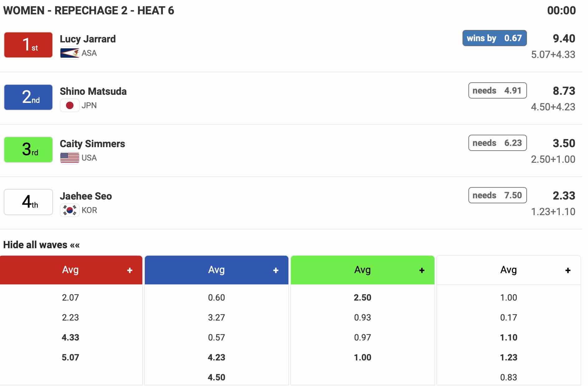Open Lucy Jarrard's athlete name
Viewport: 588px width, 386px height.
click(88, 39)
